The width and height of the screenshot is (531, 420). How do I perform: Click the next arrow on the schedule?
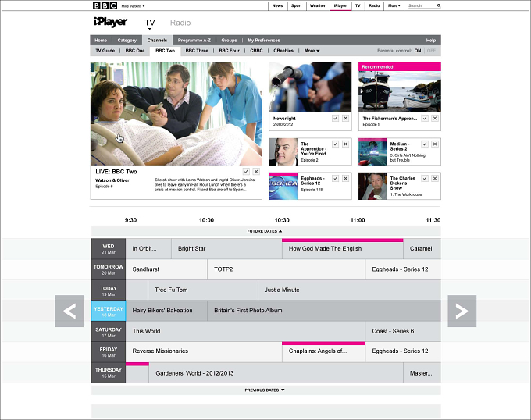coord(462,311)
